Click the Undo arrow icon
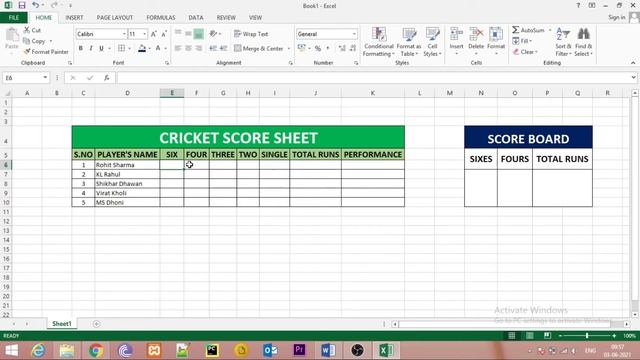The width and height of the screenshot is (640, 360). 36,5
